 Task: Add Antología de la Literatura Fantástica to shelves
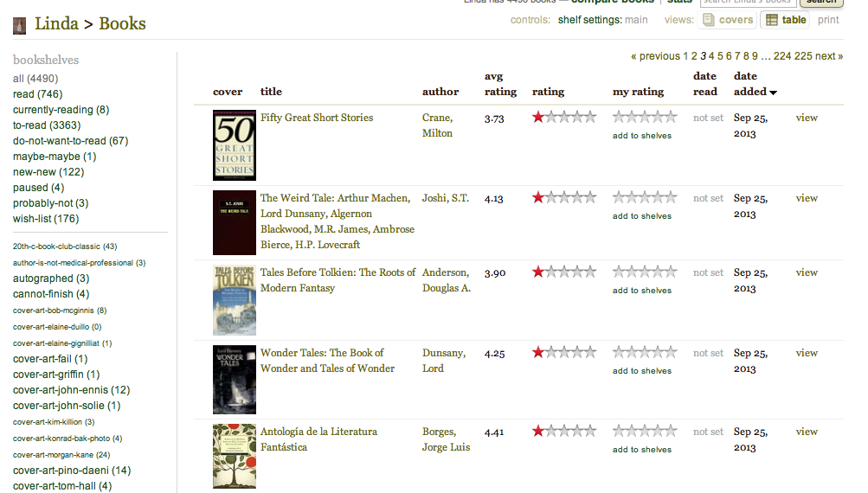tap(641, 450)
